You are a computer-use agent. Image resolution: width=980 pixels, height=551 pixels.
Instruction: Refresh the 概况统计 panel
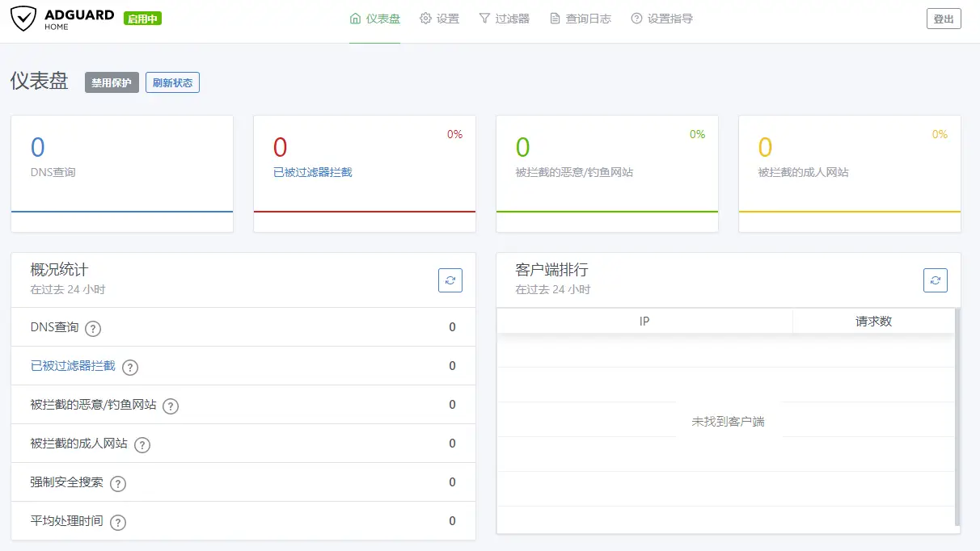pos(450,280)
